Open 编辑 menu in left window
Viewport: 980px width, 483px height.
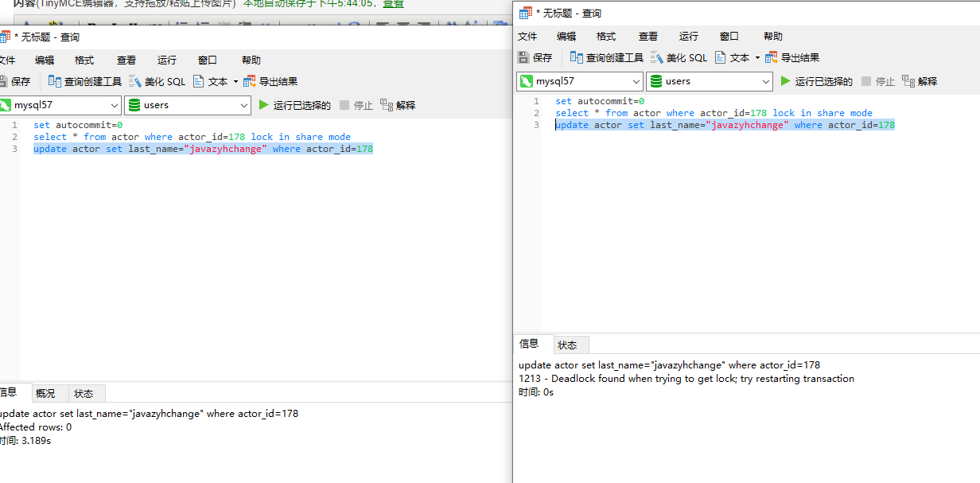(45, 60)
